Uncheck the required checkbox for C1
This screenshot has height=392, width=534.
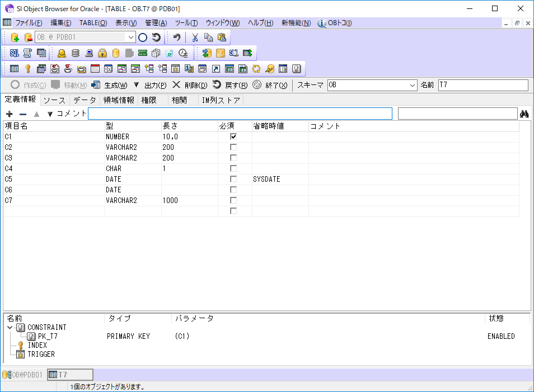pos(233,136)
